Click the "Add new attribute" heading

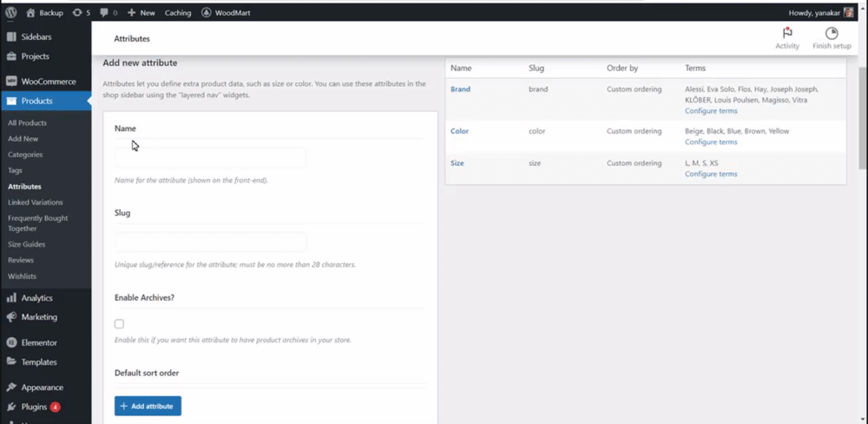[140, 63]
